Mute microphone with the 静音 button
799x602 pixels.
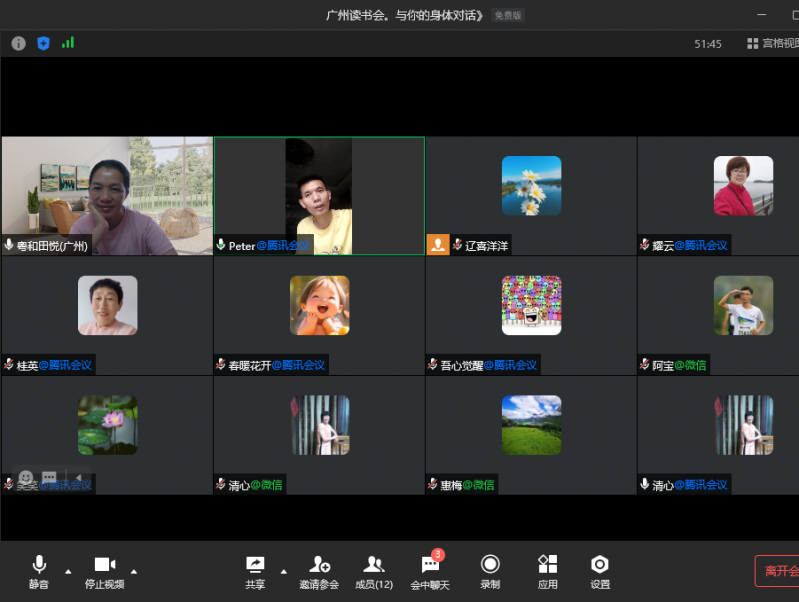click(39, 571)
